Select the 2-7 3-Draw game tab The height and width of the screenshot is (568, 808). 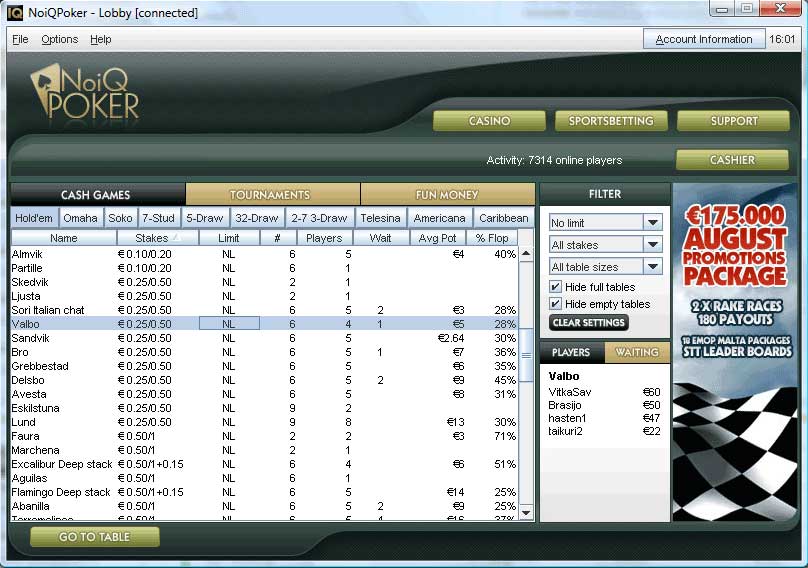(x=319, y=218)
